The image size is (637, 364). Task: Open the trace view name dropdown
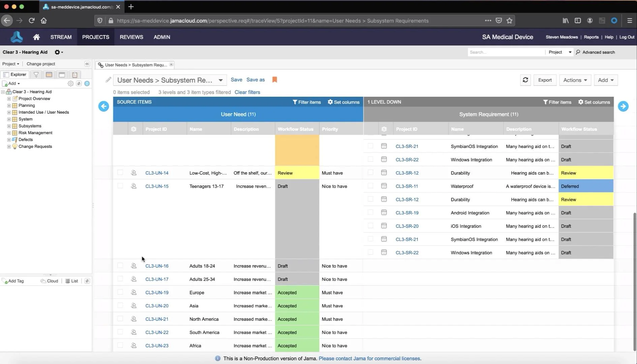pos(220,80)
